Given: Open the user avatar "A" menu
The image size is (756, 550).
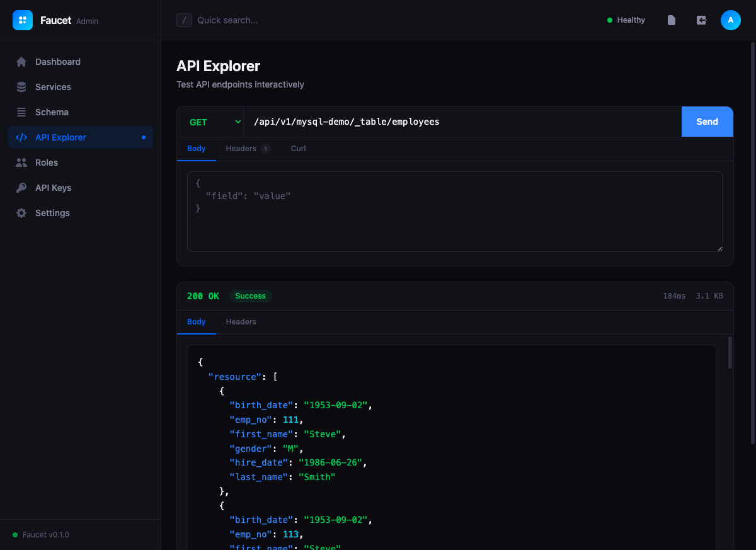Looking at the screenshot, I should [x=731, y=20].
